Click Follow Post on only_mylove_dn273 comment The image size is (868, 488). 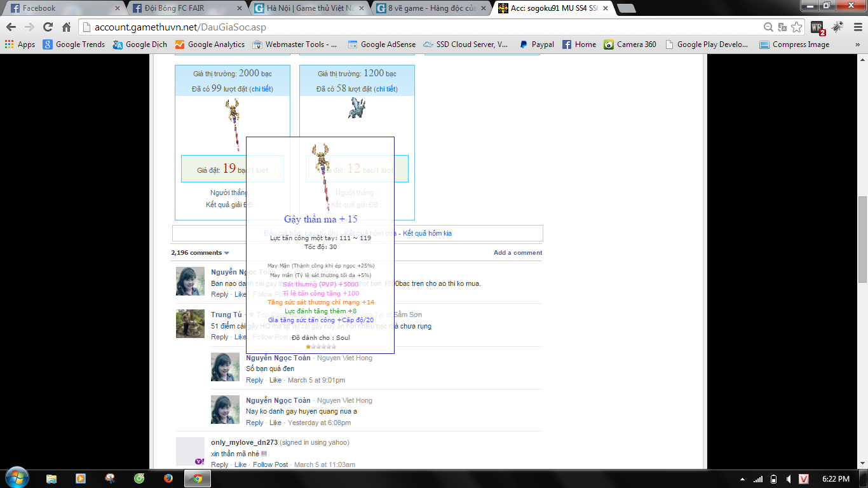(270, 464)
